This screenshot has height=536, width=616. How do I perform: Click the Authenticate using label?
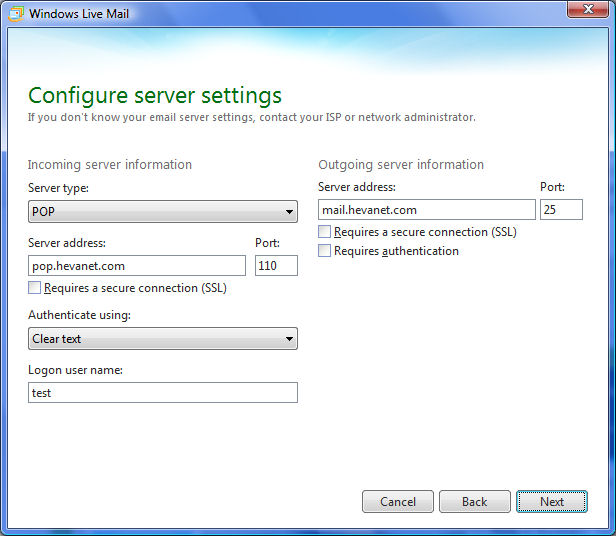pos(79,315)
